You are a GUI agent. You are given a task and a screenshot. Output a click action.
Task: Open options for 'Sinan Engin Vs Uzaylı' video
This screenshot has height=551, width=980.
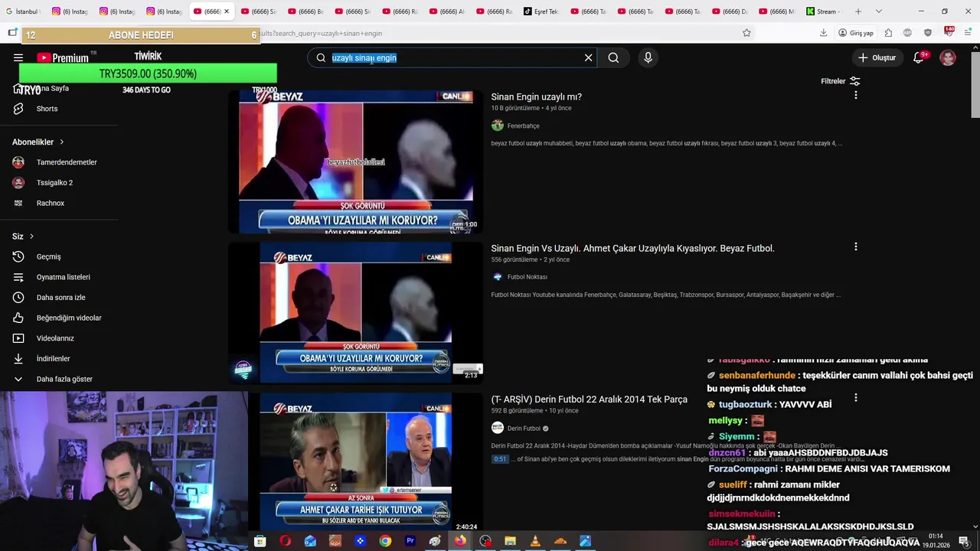tap(855, 246)
